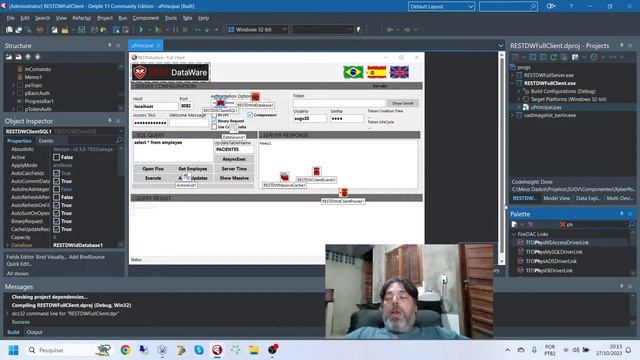The width and height of the screenshot is (640, 360).
Task: Select the RESTDWClientEvents1 component icon
Action: click(316, 171)
